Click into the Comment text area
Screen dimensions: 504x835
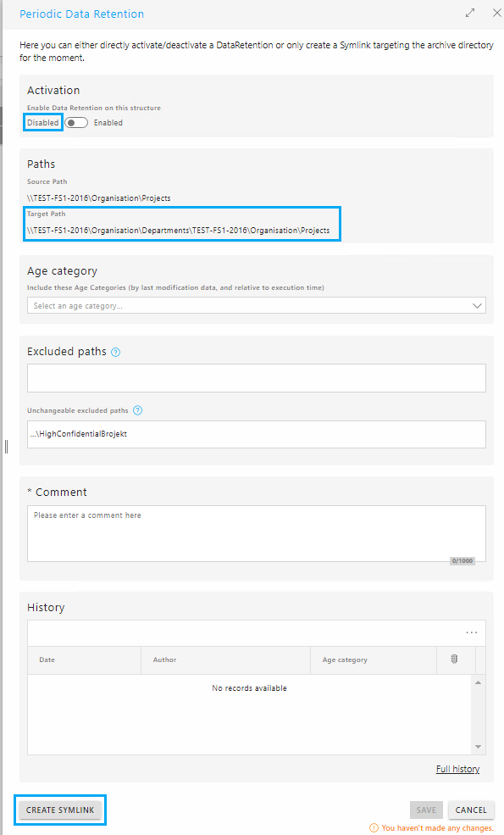tap(257, 533)
